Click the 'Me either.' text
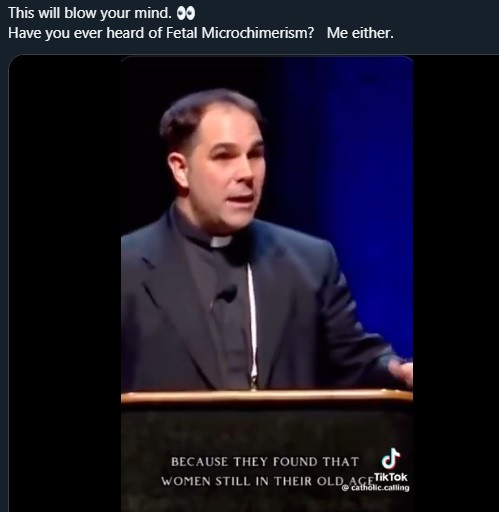499x512 pixels. tap(360, 33)
